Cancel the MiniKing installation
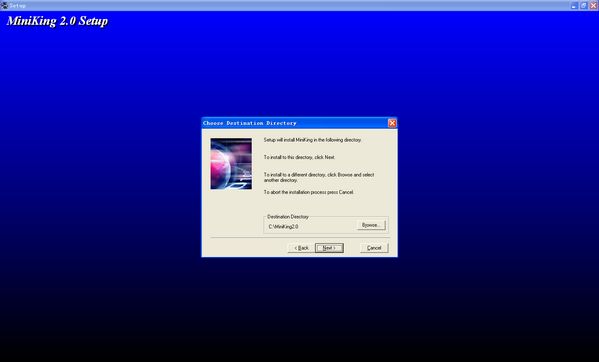The height and width of the screenshot is (362, 599). coord(374,248)
